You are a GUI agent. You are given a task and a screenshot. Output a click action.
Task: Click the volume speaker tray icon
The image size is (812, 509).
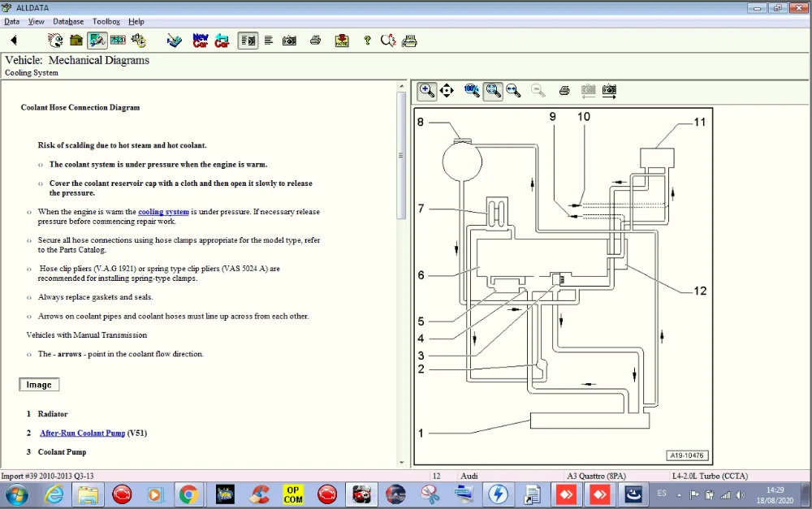pos(741,495)
